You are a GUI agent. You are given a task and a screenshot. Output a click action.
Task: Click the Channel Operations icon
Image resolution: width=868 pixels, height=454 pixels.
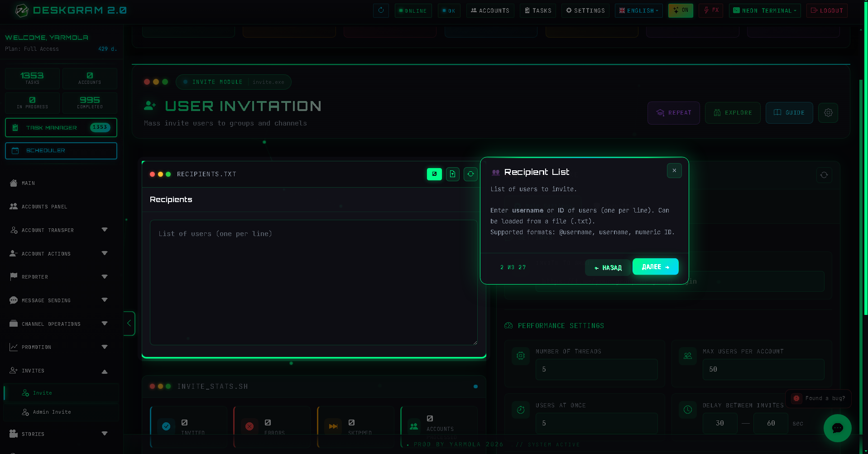point(14,324)
